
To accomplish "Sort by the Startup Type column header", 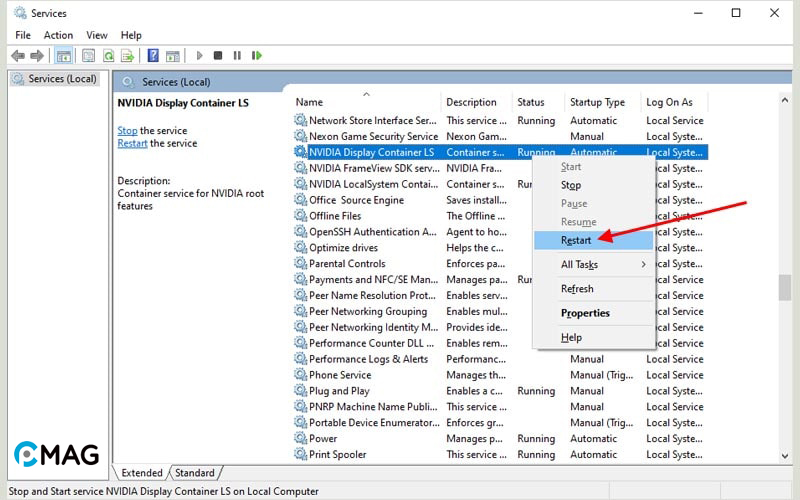I will tap(597, 102).
